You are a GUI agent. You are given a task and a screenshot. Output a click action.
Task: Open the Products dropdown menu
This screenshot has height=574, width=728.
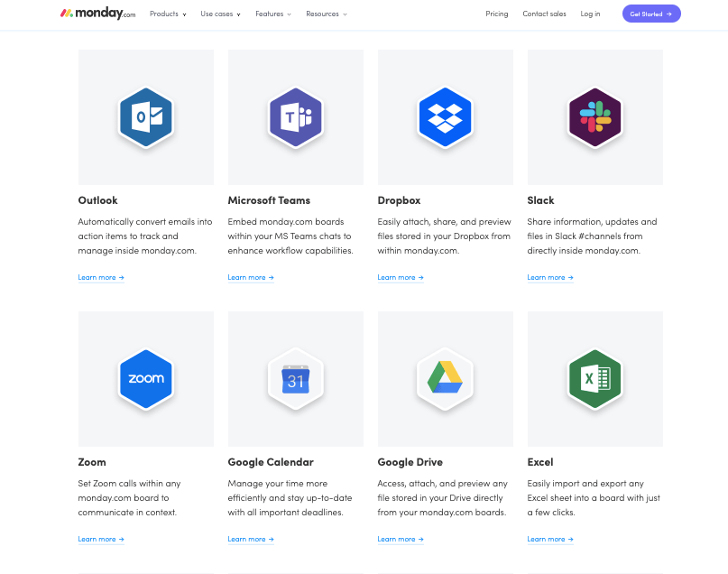tap(168, 14)
